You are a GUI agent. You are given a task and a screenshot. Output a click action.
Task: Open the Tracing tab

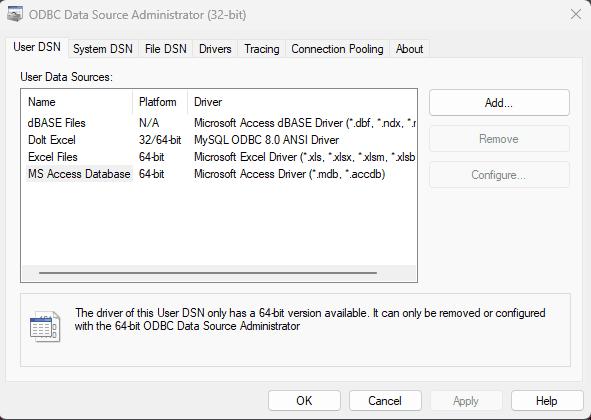click(262, 49)
